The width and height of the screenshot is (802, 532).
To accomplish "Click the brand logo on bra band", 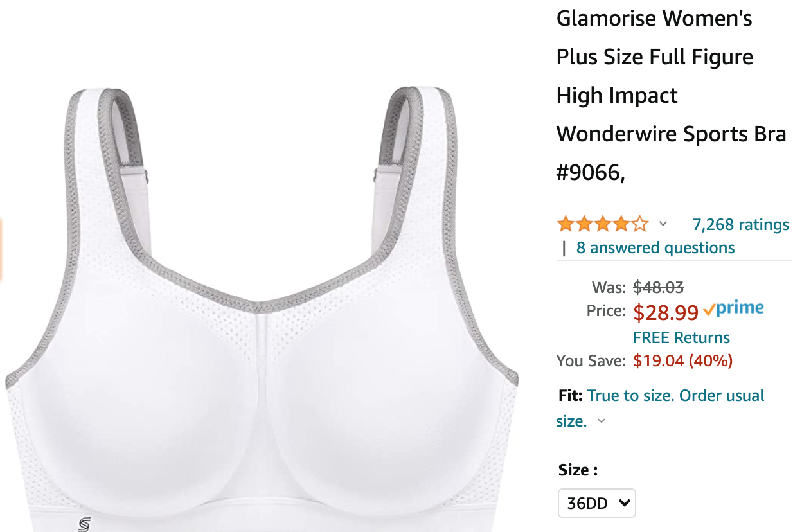I will point(84,524).
